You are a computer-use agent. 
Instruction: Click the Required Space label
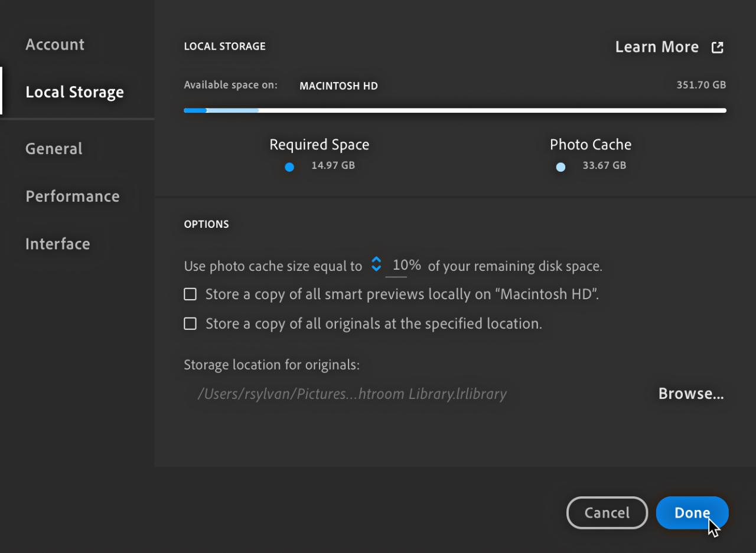coord(320,145)
